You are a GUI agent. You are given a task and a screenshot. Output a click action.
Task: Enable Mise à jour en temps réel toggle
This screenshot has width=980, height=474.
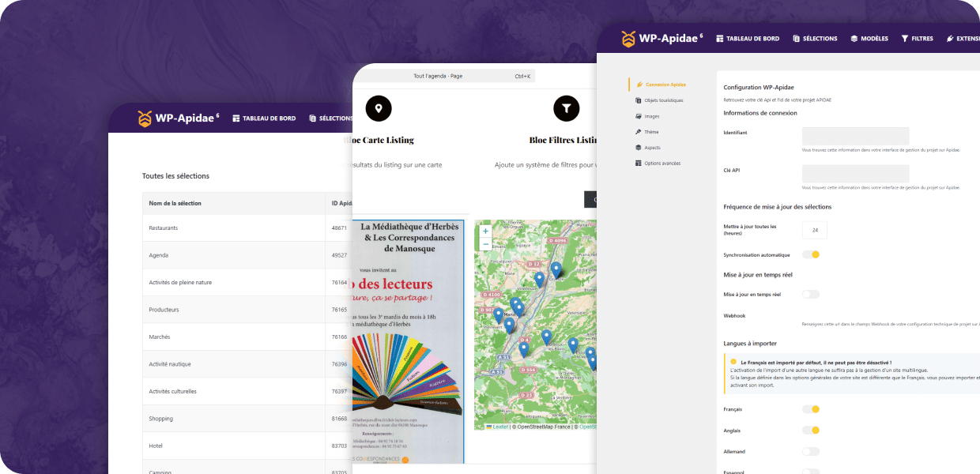click(x=811, y=294)
